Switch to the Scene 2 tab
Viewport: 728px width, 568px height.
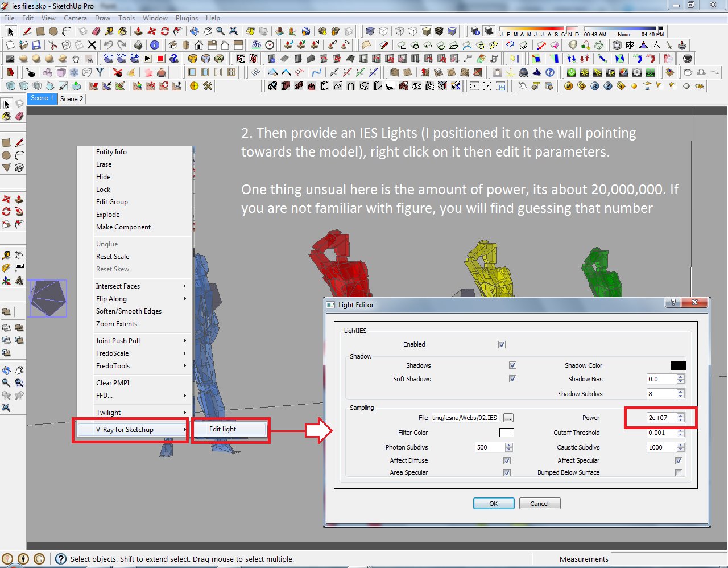(x=72, y=99)
